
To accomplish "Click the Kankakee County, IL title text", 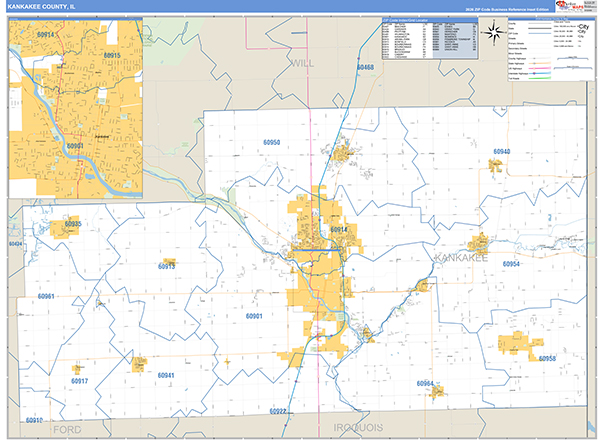I will pos(41,7).
